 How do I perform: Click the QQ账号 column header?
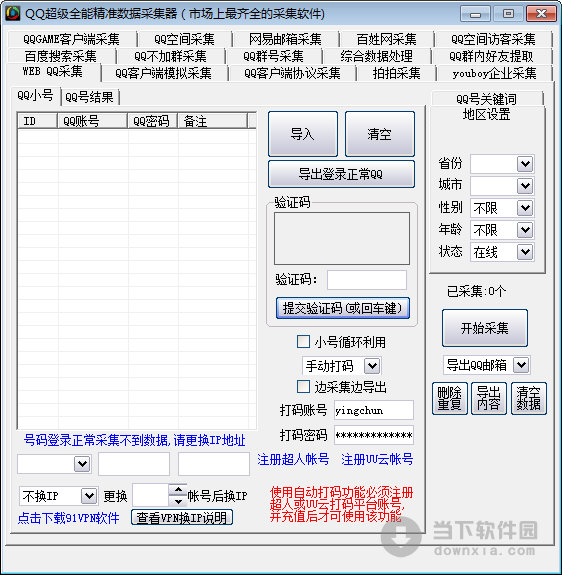92,121
